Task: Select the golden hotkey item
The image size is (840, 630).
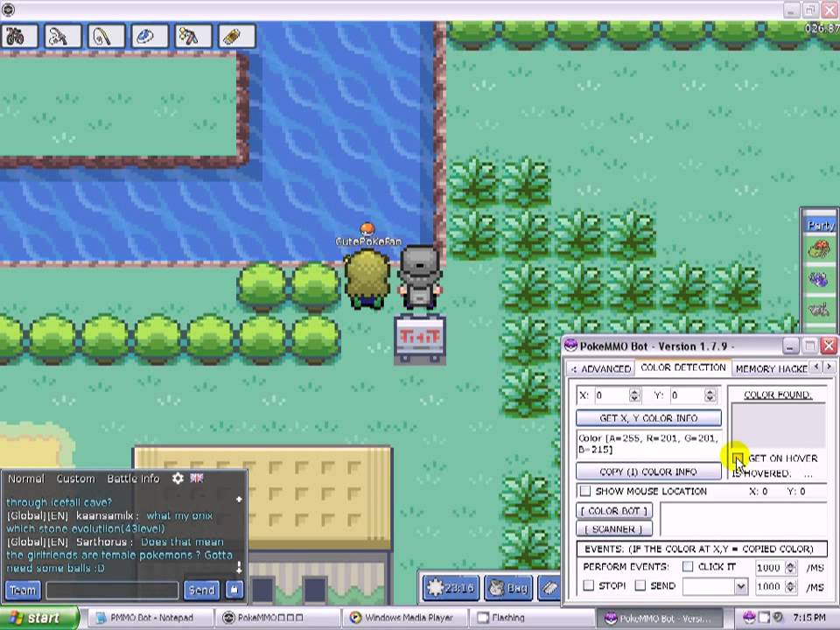Action: [237, 37]
